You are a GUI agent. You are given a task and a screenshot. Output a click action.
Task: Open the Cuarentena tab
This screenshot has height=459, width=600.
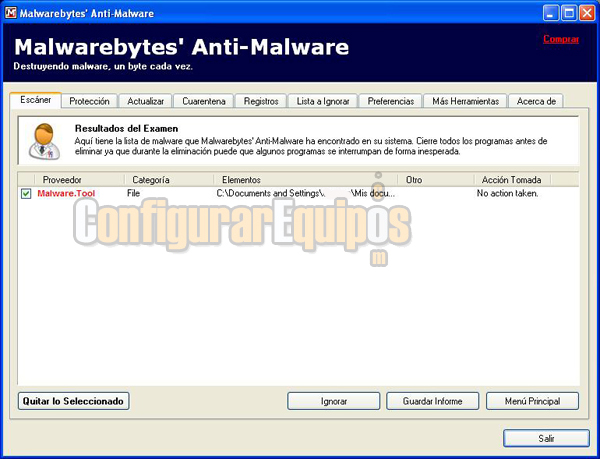point(204,101)
